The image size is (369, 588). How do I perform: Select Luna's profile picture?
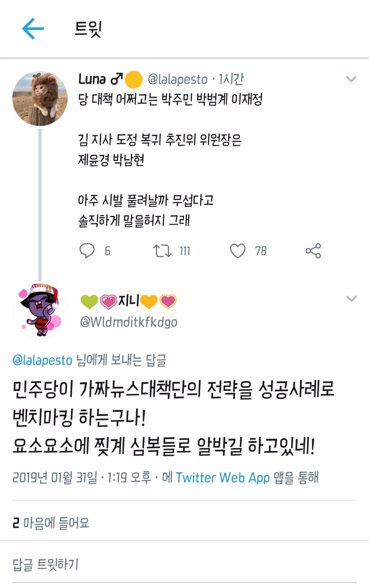40,98
